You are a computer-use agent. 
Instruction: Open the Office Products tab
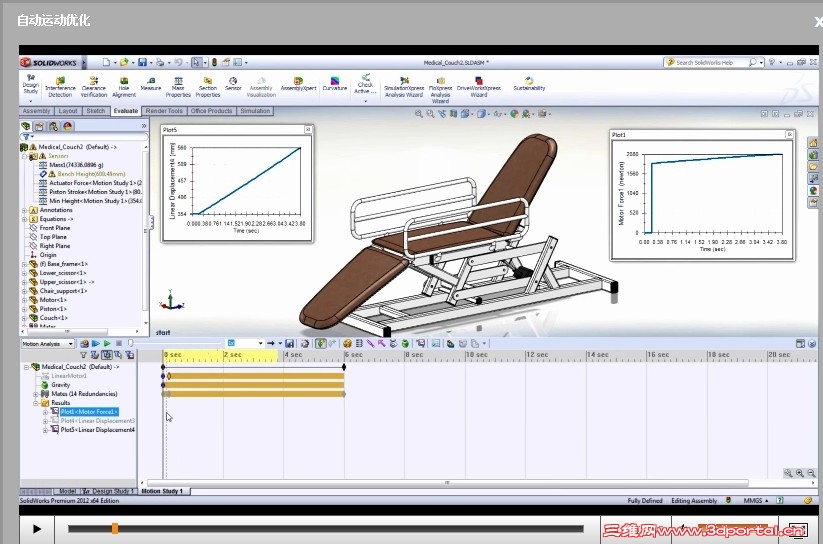(211, 111)
